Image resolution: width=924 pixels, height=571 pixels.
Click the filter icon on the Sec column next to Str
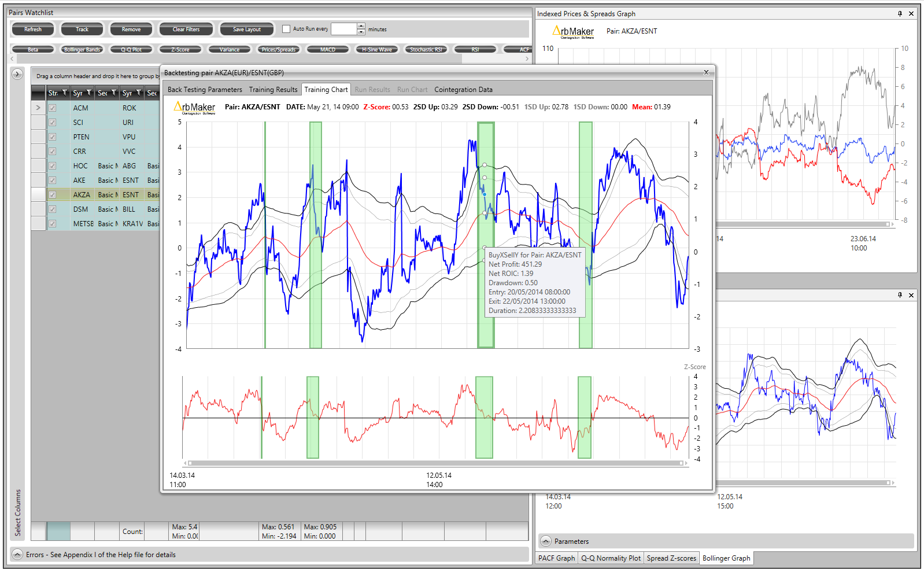[114, 93]
